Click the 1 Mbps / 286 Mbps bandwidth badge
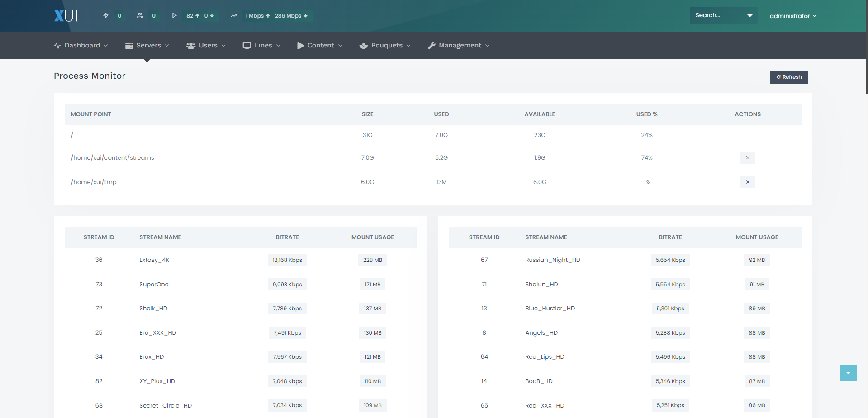Viewport: 868px width, 418px height. [x=276, y=16]
